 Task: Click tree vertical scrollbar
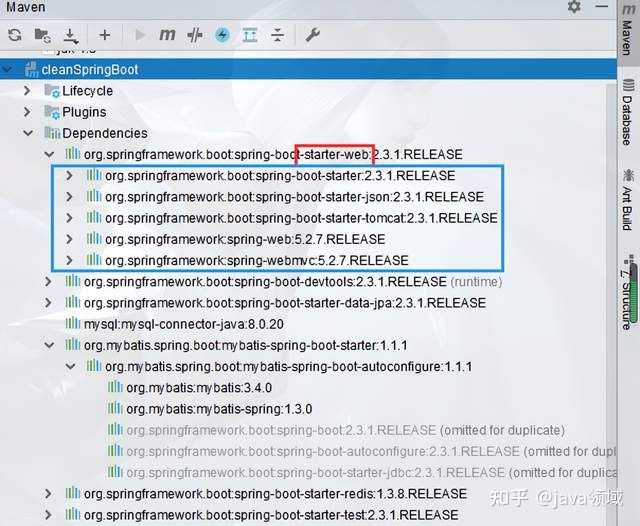pyautogui.click(x=613, y=304)
